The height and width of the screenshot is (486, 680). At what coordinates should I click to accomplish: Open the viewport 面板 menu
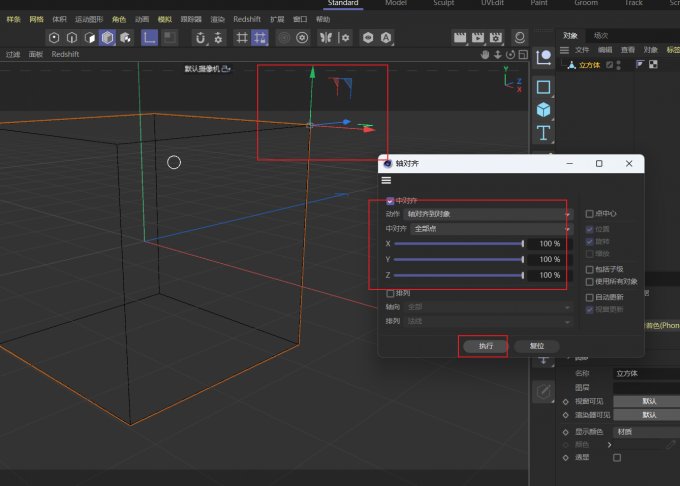(36, 55)
